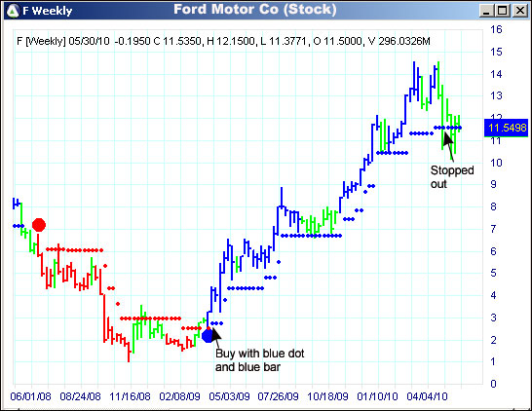Click the 06/01/08 date axis label

click(30, 396)
